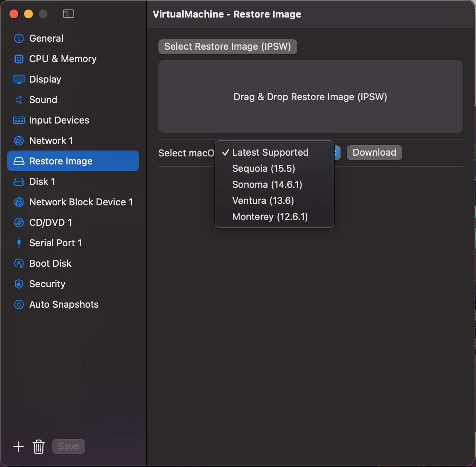
Task: Open CD/DVD 1 label
Action: click(x=50, y=223)
